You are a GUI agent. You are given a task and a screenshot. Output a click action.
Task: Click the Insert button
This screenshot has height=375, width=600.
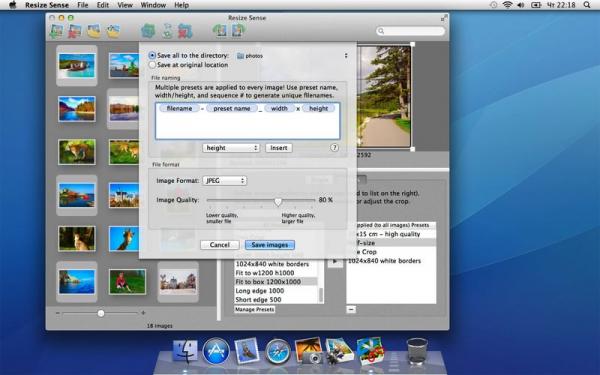pos(279,148)
